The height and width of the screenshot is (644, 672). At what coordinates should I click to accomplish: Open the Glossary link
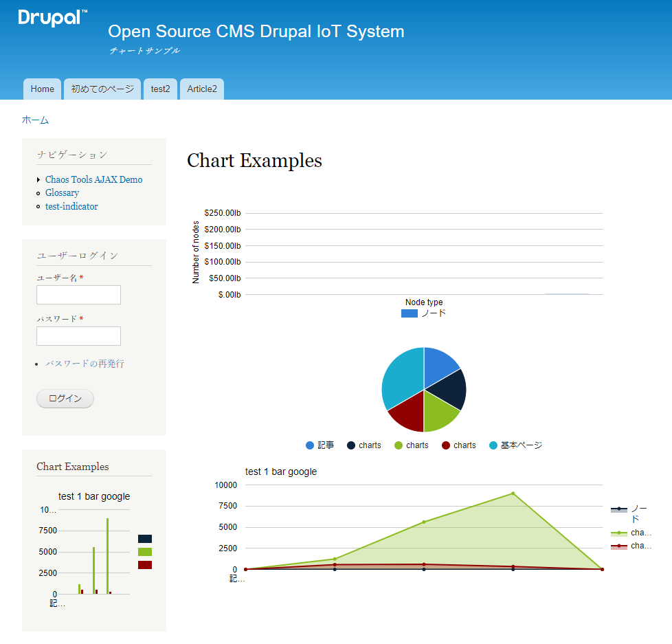pos(62,193)
